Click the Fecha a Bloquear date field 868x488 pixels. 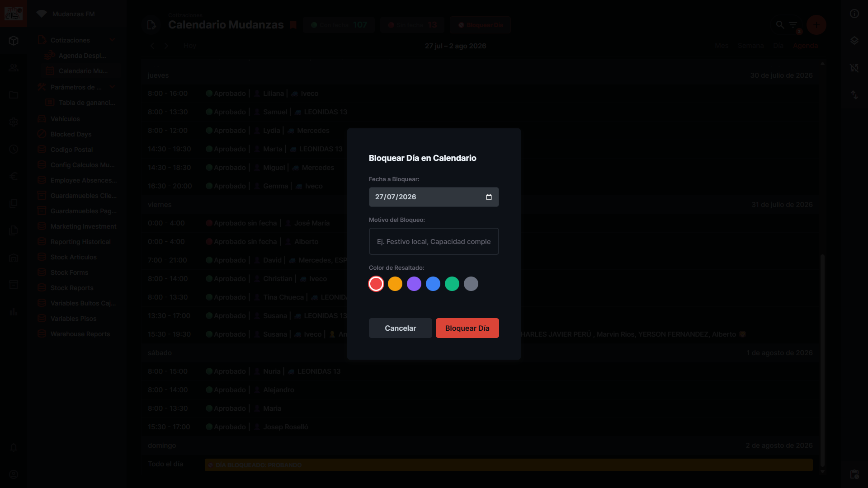click(434, 197)
